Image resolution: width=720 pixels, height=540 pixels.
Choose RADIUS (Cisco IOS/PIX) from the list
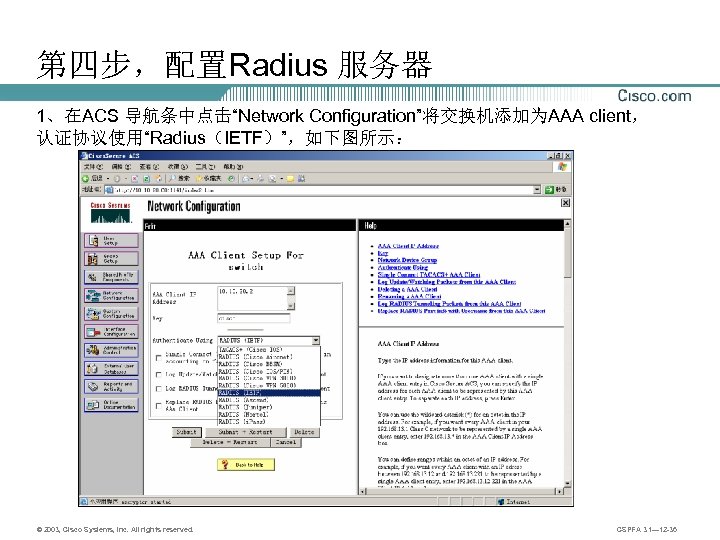coord(269,371)
